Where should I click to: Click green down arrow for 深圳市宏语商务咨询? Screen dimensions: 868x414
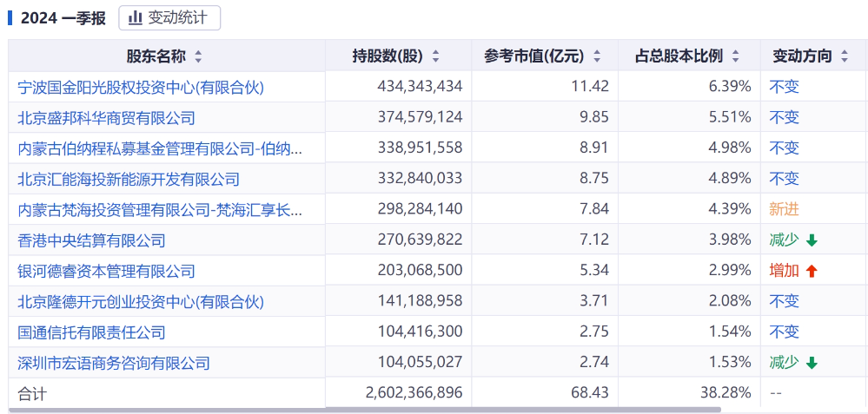812,364
